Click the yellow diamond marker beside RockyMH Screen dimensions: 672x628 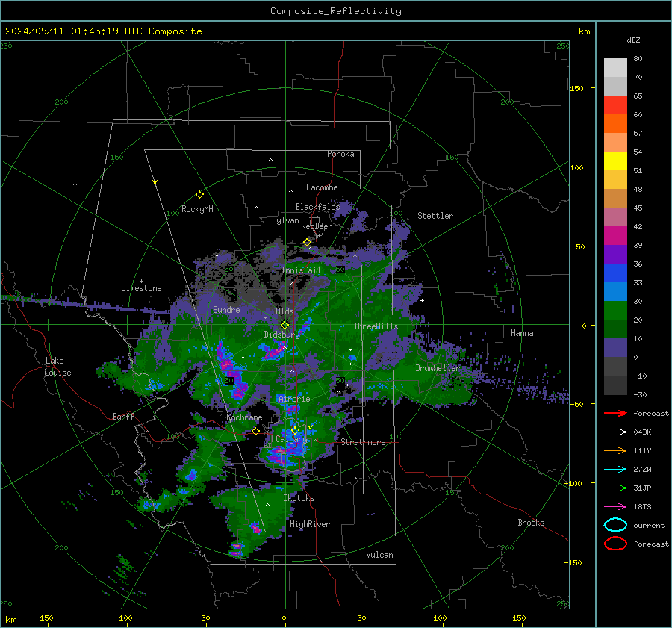point(199,195)
